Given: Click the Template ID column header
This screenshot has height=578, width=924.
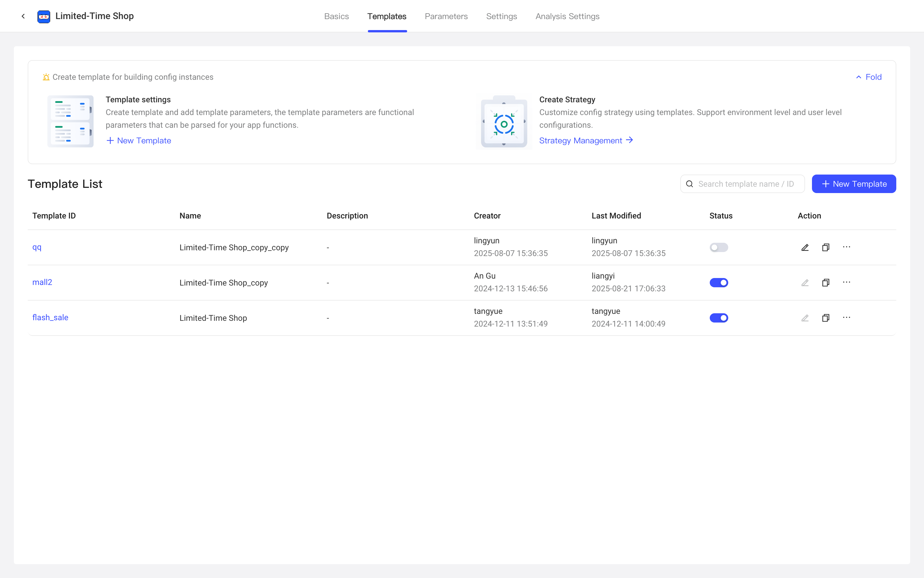Looking at the screenshot, I should [54, 216].
